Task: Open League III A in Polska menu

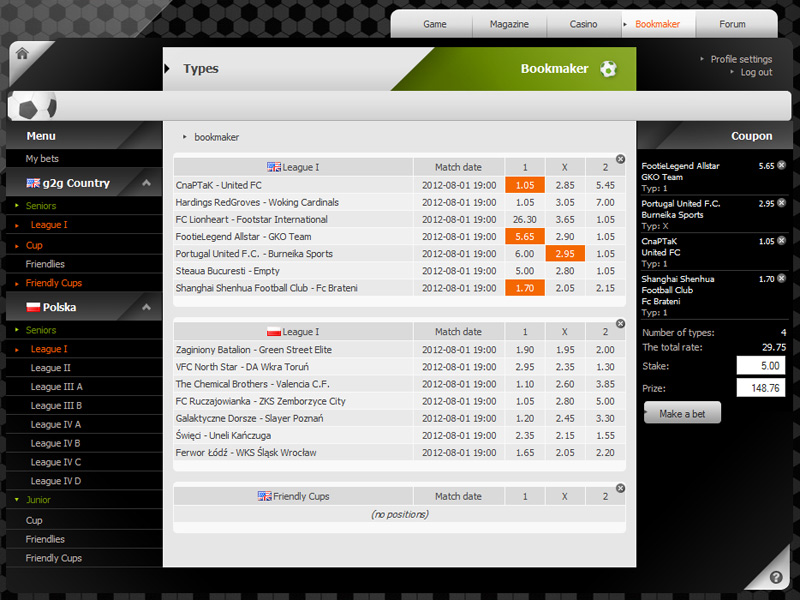Action: pos(56,387)
